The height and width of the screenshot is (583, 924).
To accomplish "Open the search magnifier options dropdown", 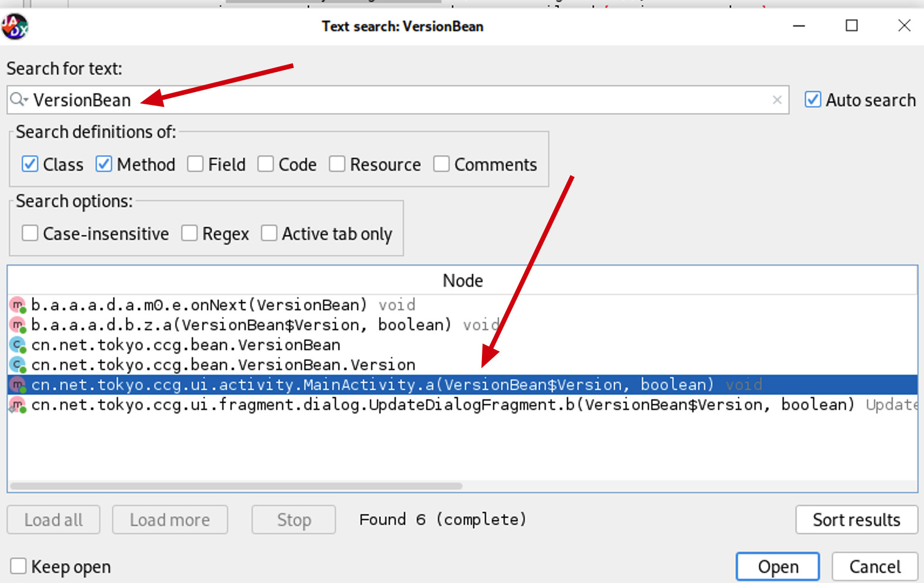I will (x=19, y=100).
